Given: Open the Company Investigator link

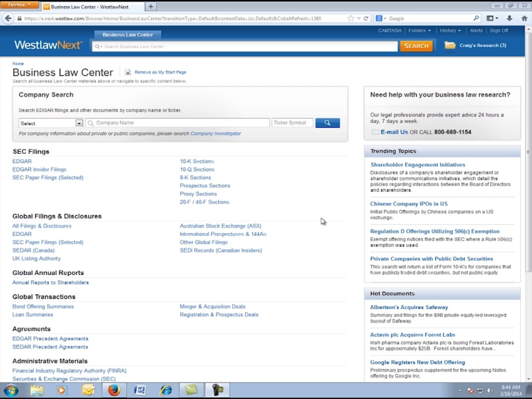Looking at the screenshot, I should pos(215,133).
